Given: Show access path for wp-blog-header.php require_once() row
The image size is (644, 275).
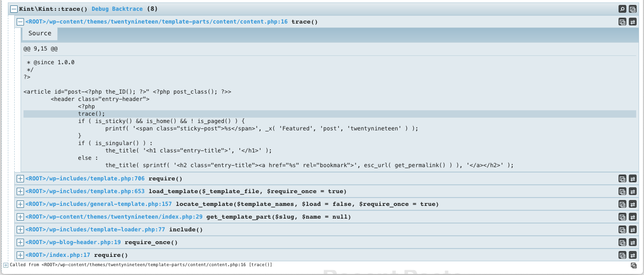Looking at the screenshot, I should (633, 242).
